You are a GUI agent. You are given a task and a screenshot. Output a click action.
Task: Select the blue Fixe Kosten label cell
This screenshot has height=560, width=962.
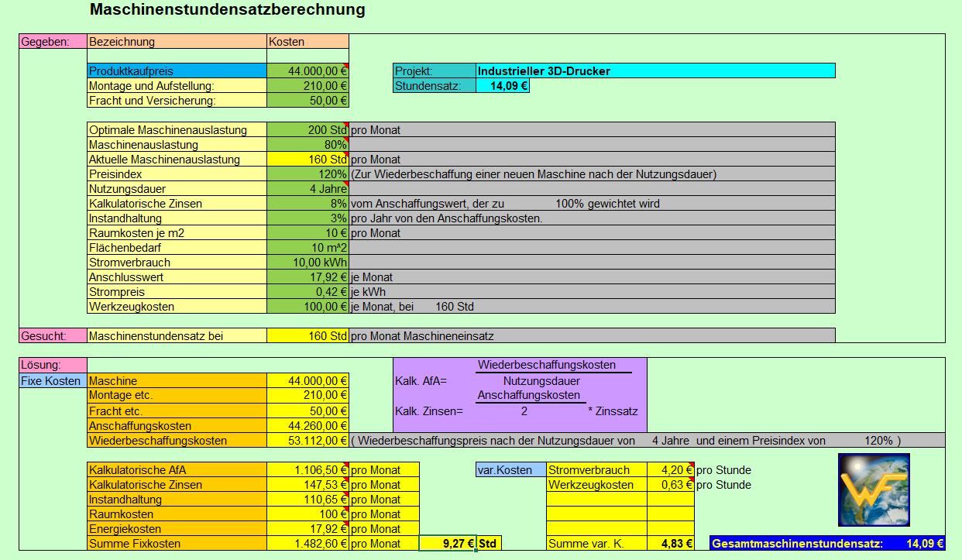tap(53, 381)
